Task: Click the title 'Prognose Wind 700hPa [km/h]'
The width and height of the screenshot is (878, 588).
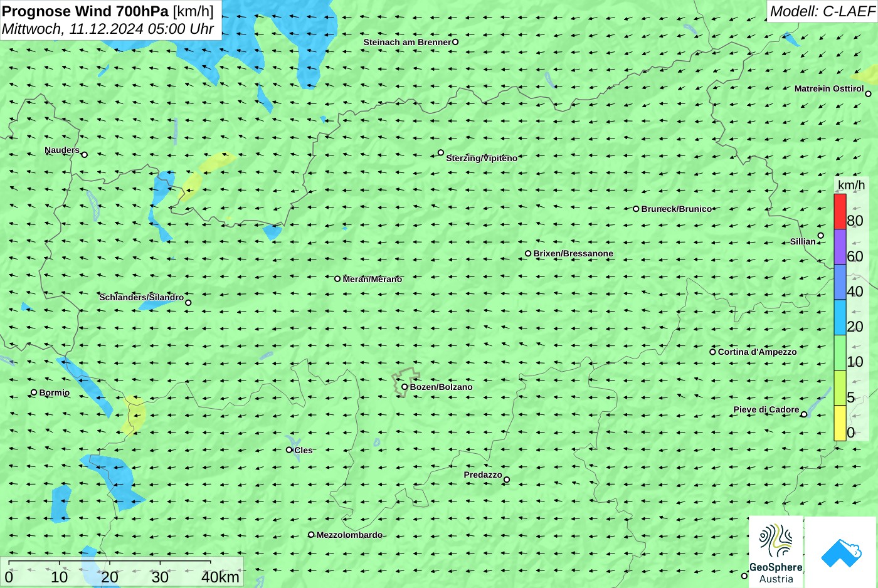Action: [108, 11]
